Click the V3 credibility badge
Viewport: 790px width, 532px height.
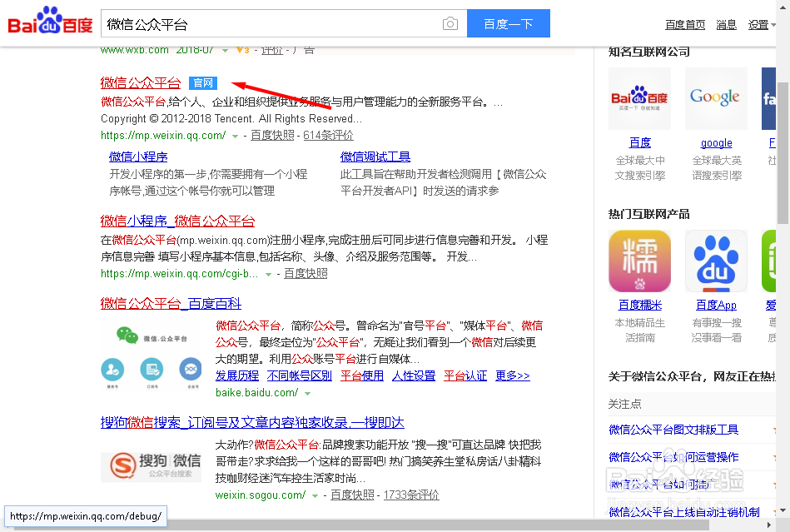click(x=243, y=50)
